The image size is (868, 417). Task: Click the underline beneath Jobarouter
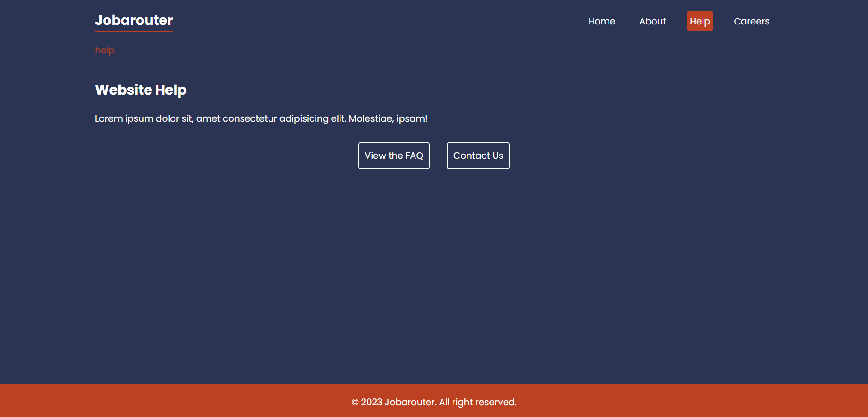point(133,31)
